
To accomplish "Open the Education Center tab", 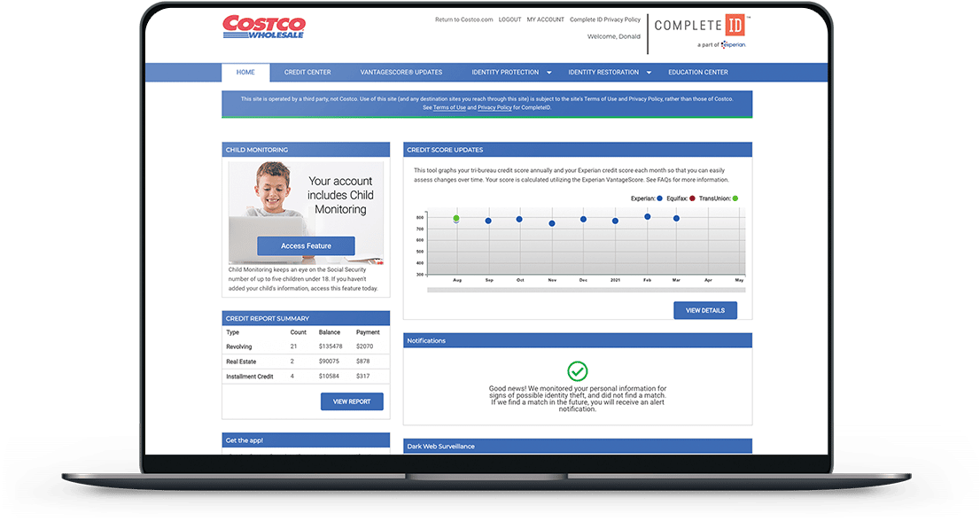I will tap(698, 72).
